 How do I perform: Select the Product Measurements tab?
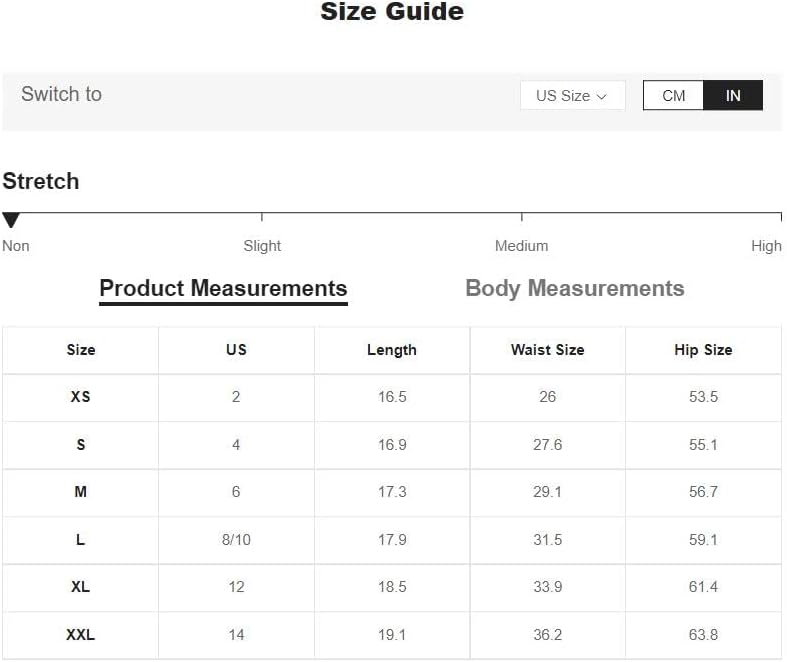pyautogui.click(x=223, y=290)
